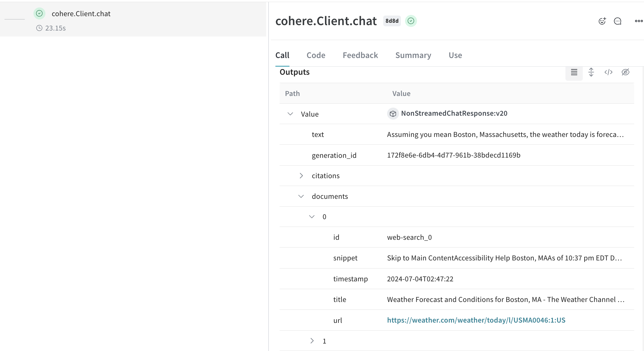
Task: Add emoji reaction to the call
Action: pos(602,21)
